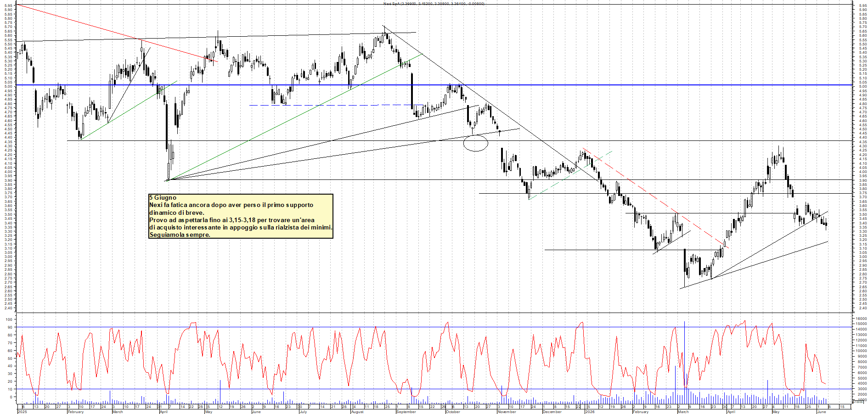Click the note line starting "Nexi fa fatica ancora"
The height and width of the screenshot is (414, 868).
coord(231,205)
